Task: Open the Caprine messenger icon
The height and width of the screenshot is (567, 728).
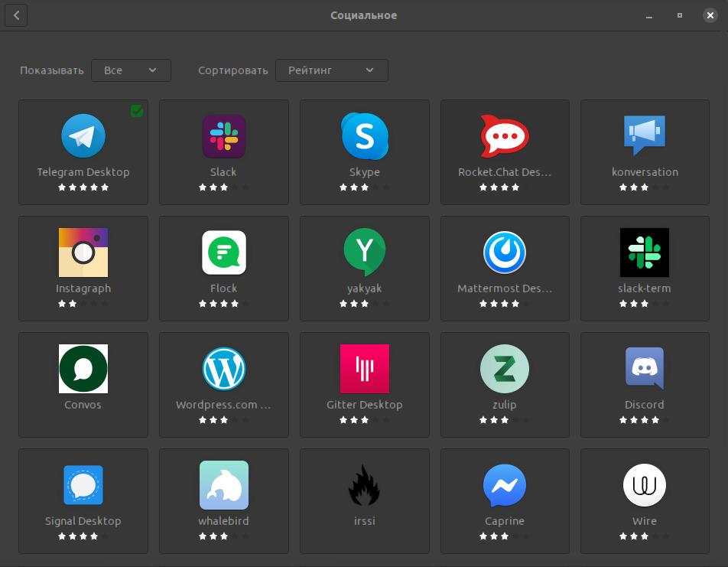Action: (505, 485)
